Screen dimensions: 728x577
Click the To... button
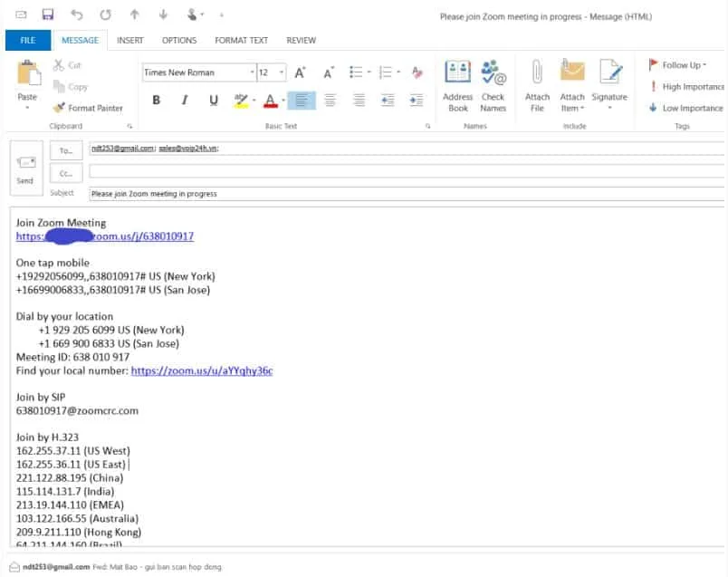pyautogui.click(x=66, y=150)
